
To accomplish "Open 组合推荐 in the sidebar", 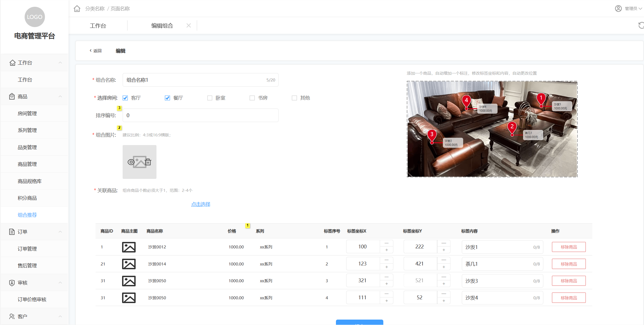I will pyautogui.click(x=27, y=215).
